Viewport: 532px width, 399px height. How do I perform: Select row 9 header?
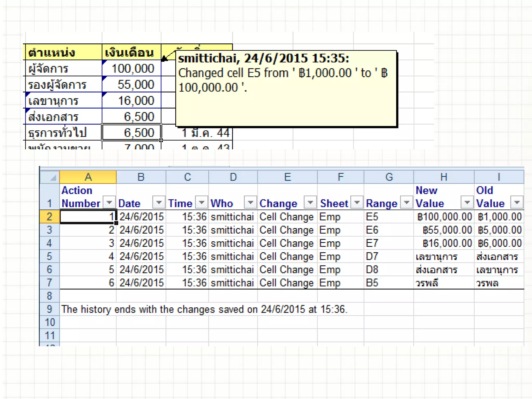coord(49,309)
